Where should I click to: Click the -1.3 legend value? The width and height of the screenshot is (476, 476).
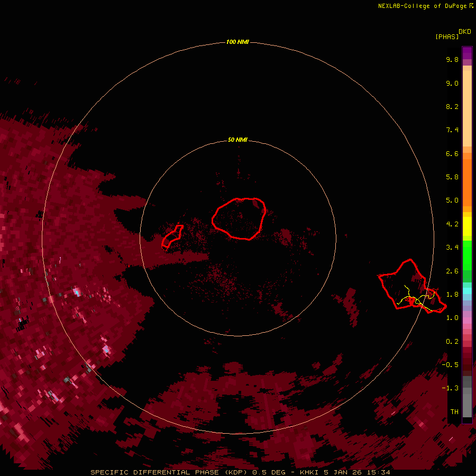coord(450,388)
